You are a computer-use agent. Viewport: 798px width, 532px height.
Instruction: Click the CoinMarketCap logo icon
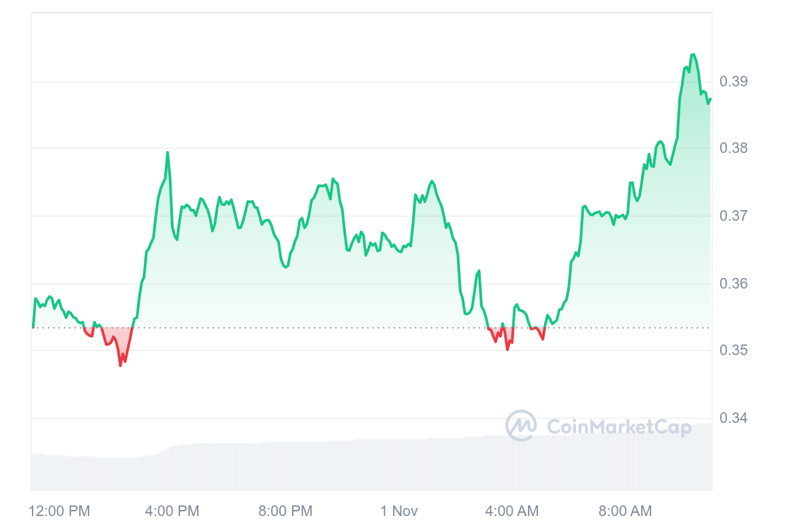click(x=521, y=426)
